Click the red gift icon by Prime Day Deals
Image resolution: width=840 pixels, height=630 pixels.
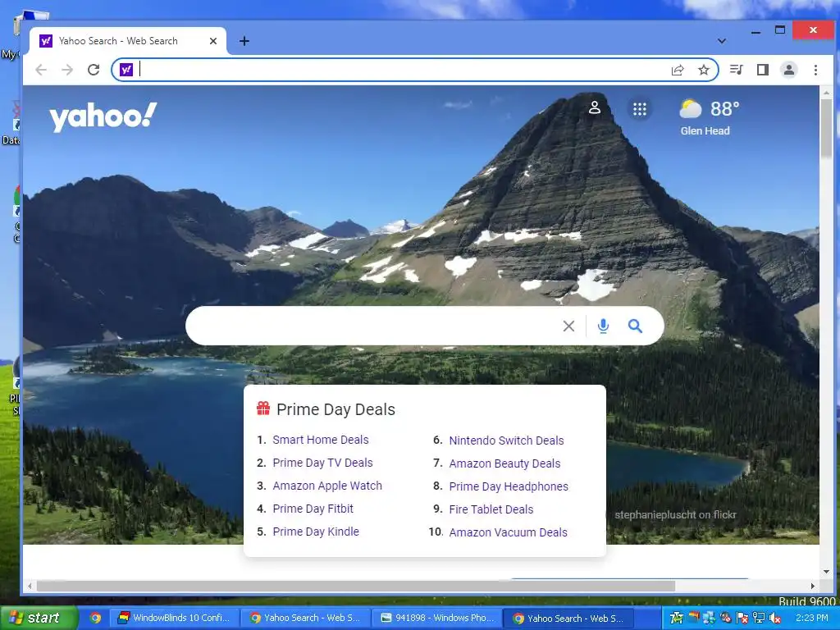tap(263, 409)
